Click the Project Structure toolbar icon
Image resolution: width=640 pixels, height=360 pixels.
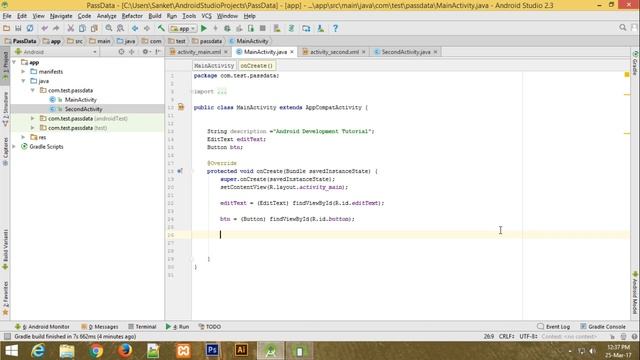(x=306, y=28)
